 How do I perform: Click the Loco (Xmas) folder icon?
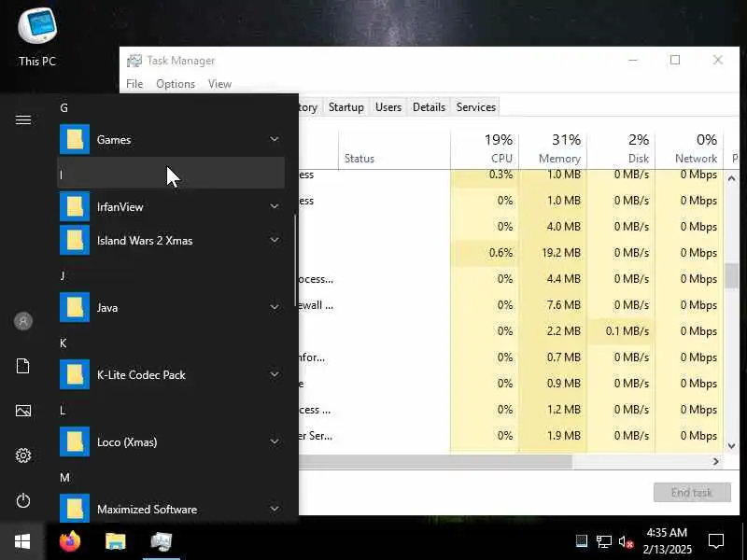75,441
